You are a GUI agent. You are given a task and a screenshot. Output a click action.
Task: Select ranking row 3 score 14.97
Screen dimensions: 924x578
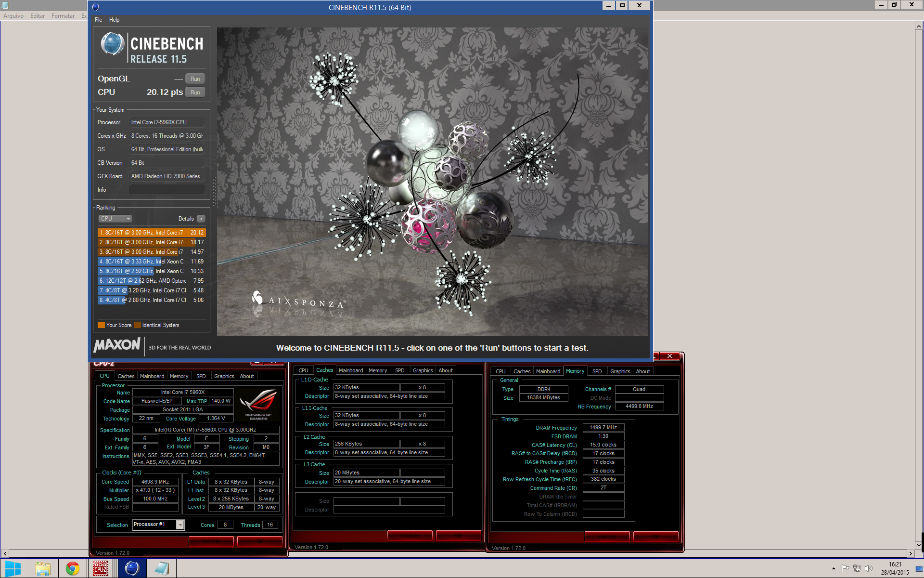[x=152, y=252]
